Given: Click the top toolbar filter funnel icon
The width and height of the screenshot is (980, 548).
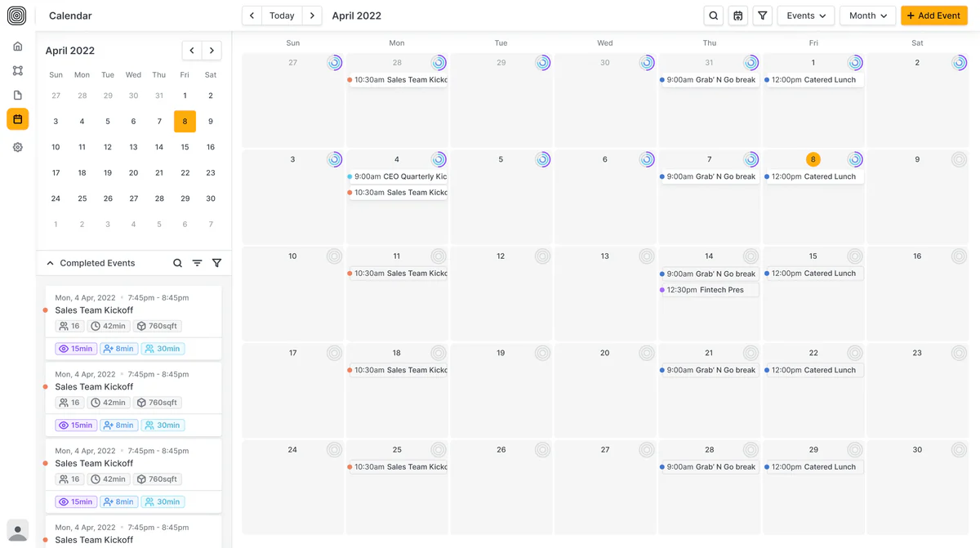Looking at the screenshot, I should (x=763, y=16).
